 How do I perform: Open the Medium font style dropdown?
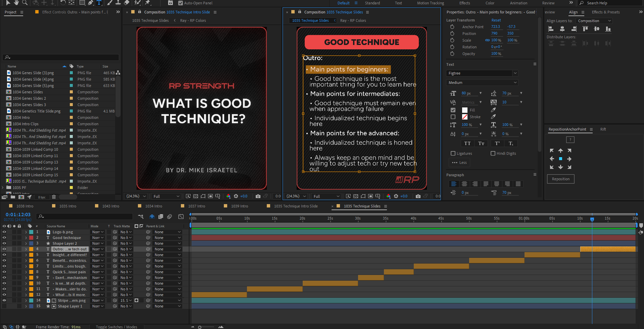[x=482, y=83]
